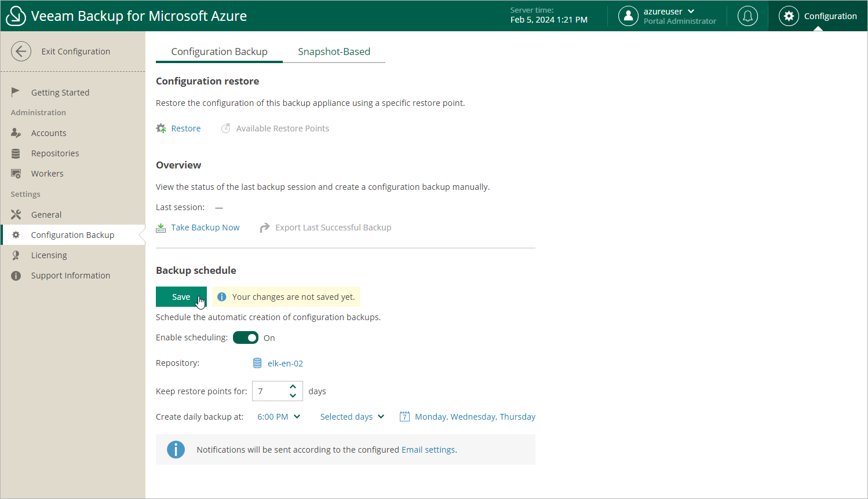Viewport: 868px width, 499px height.
Task: Click the Save button
Action: 181,297
